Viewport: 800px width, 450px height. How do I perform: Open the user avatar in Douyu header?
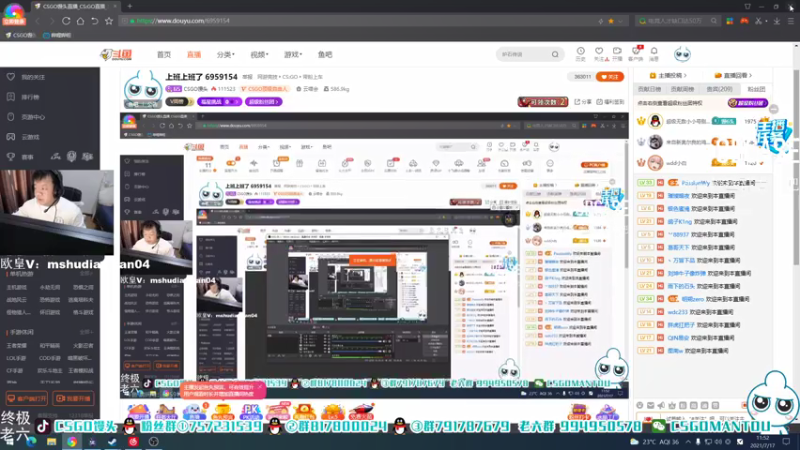pyautogui.click(x=682, y=54)
